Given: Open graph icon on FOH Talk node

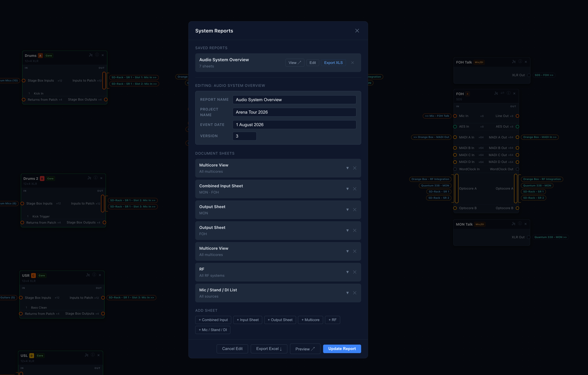Looking at the screenshot, I should (514, 62).
